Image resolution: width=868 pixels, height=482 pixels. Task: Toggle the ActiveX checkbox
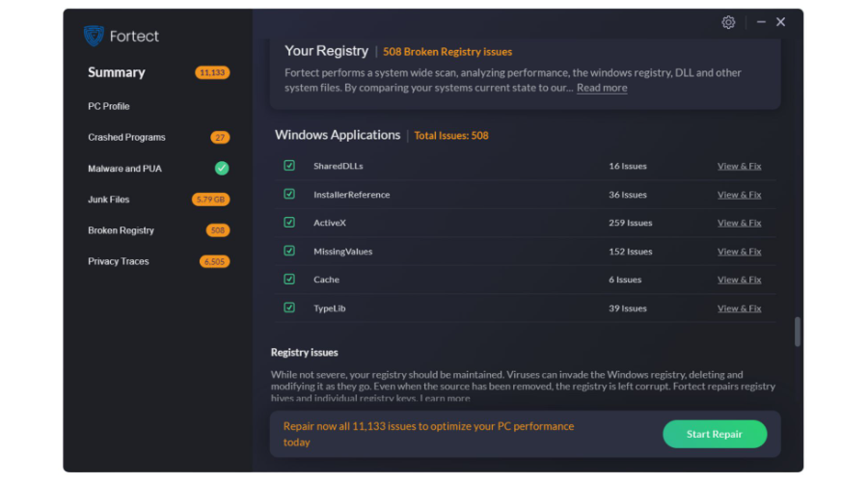(289, 223)
